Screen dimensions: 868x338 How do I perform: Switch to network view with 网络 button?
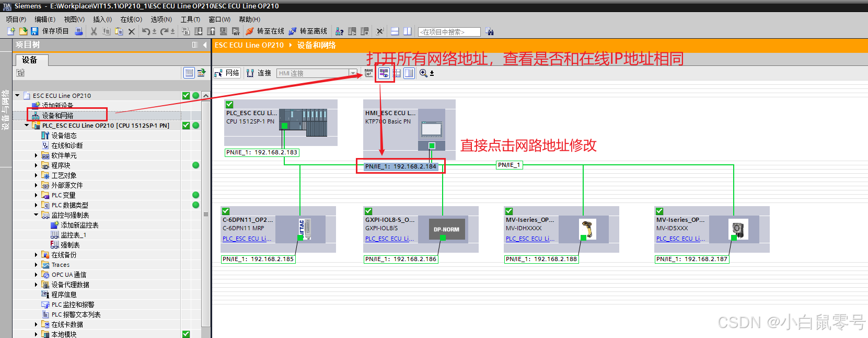[x=227, y=73]
